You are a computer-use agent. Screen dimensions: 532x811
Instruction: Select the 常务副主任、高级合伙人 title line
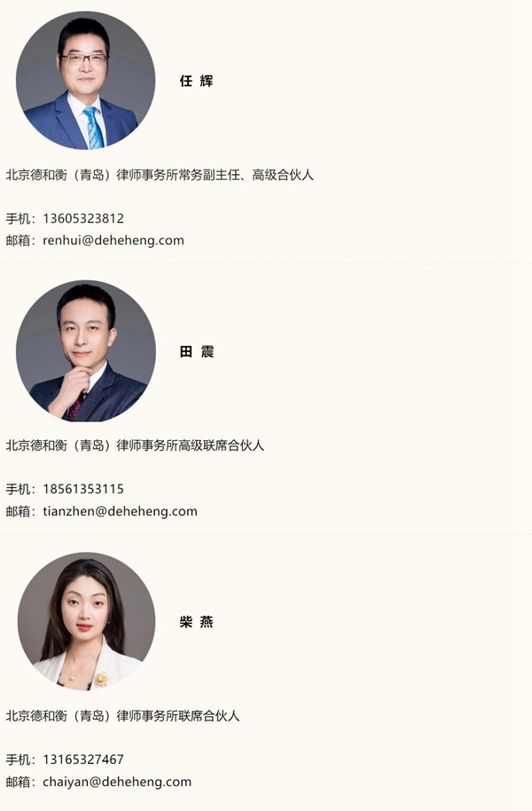point(160,175)
